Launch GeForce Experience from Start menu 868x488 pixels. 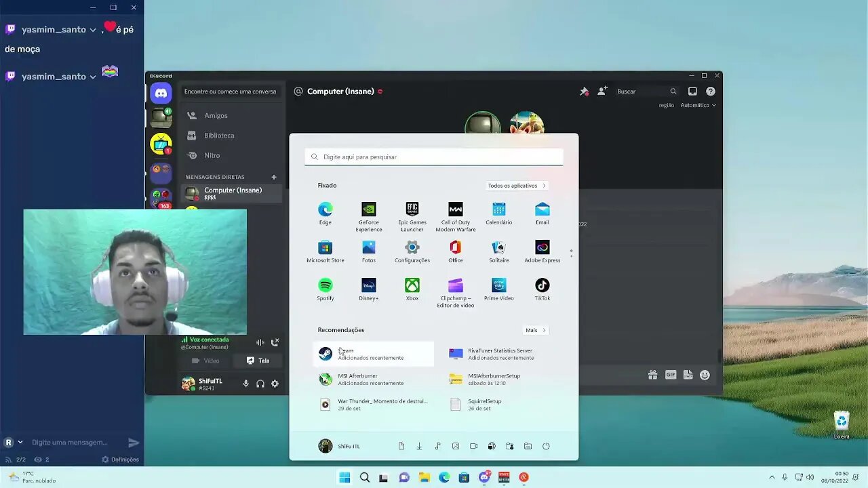pos(369,217)
